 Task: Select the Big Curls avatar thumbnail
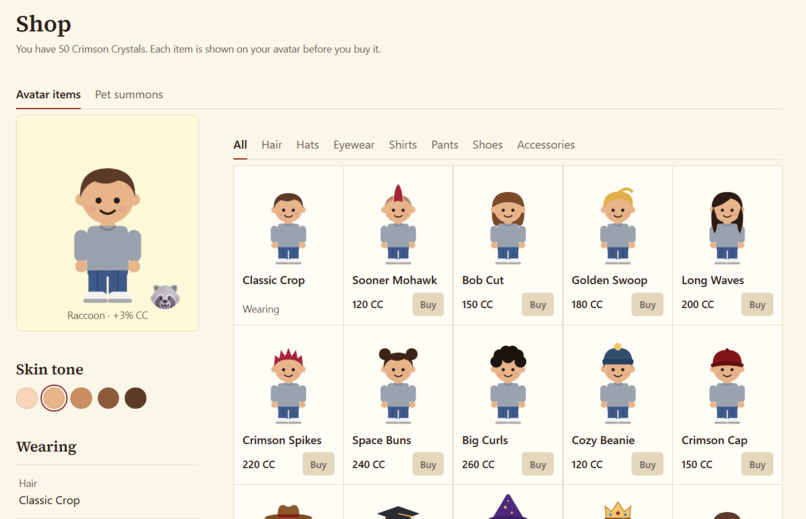point(508,385)
